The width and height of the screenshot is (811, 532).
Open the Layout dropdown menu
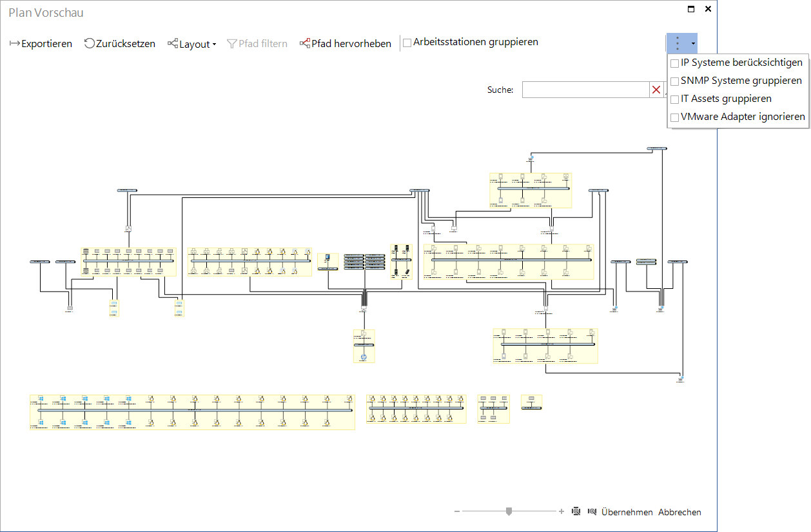coord(192,44)
